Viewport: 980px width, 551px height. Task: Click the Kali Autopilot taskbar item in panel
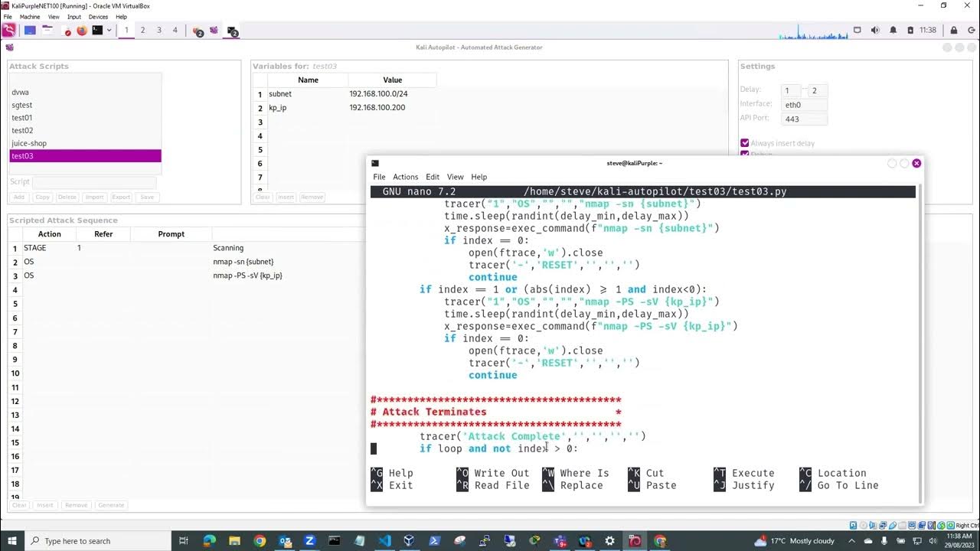214,31
